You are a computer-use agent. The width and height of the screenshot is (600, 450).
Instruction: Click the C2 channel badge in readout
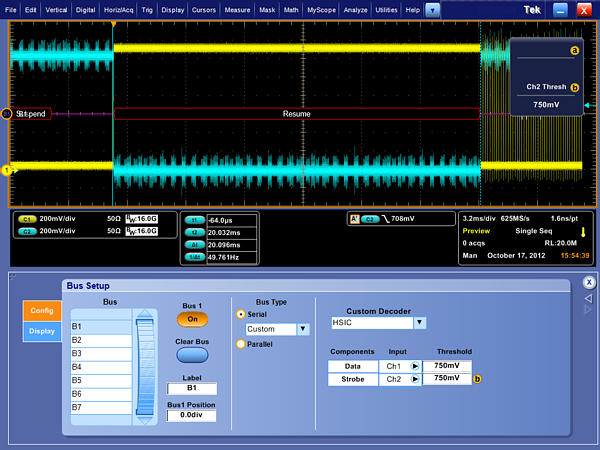28,230
